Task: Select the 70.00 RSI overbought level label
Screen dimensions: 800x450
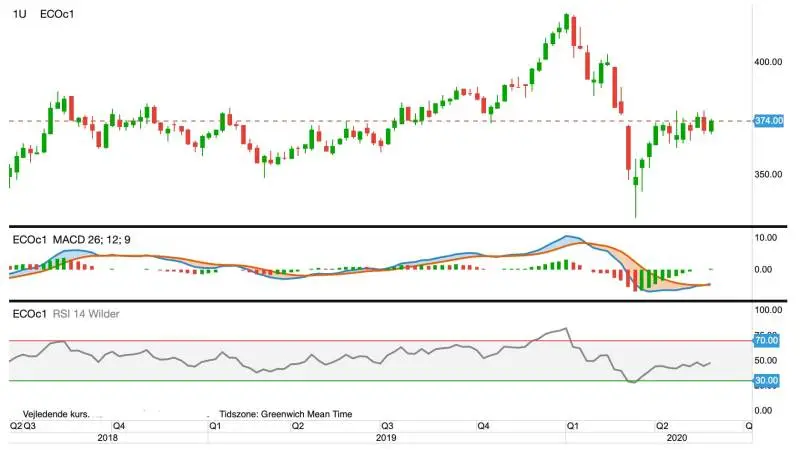Action: 766,340
